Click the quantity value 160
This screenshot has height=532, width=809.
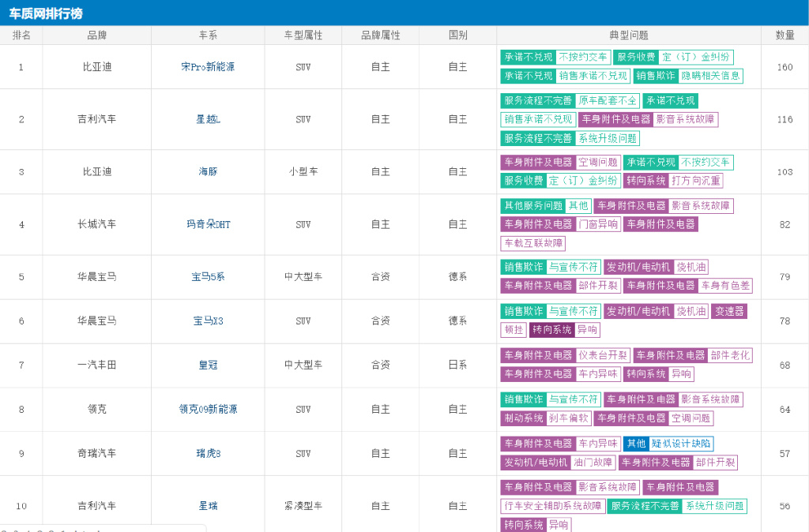pos(785,67)
